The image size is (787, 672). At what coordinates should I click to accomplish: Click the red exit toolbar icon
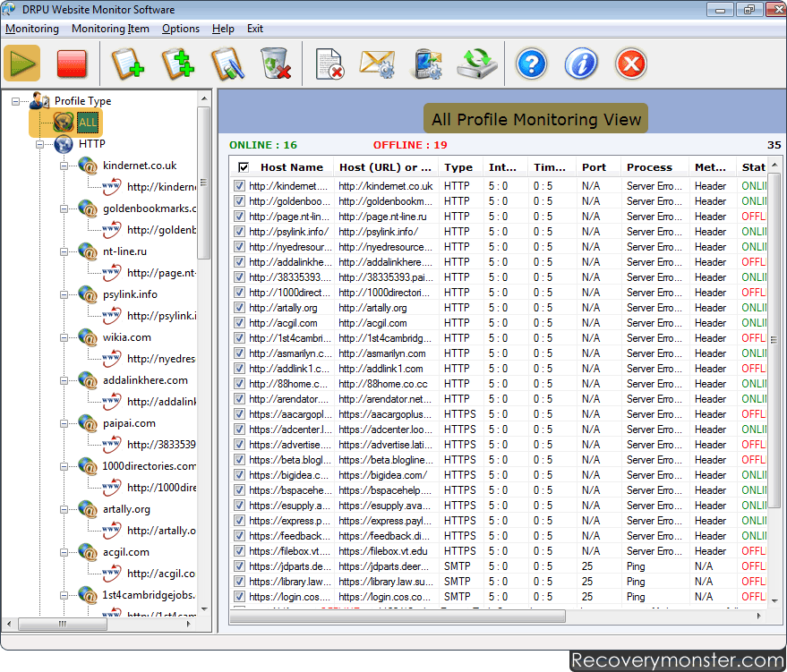(630, 64)
